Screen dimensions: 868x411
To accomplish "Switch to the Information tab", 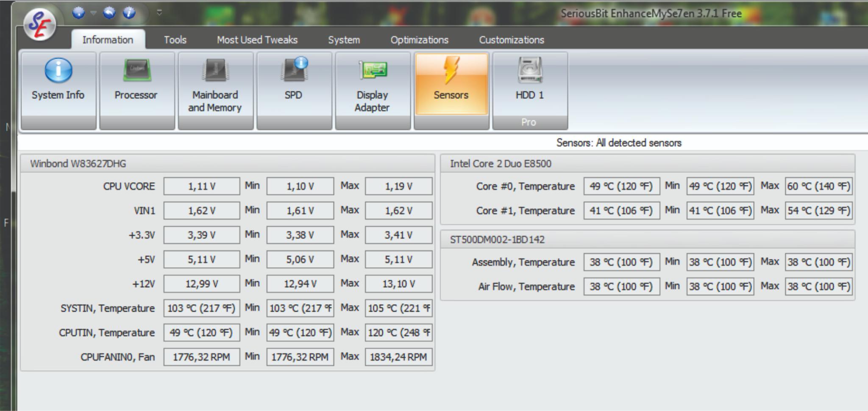I will 108,40.
